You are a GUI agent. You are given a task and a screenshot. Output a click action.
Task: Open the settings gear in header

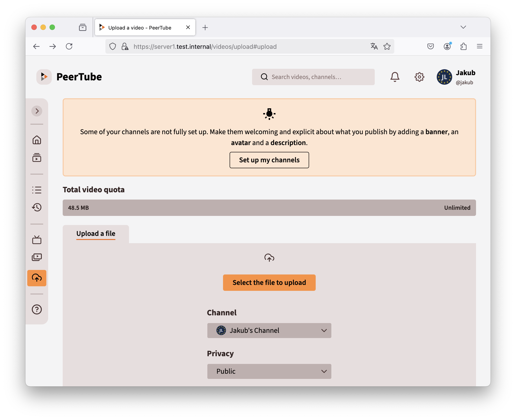point(419,77)
